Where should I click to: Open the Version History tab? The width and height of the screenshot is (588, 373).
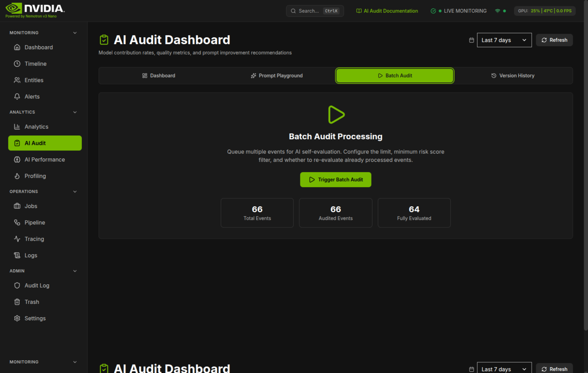click(x=513, y=75)
